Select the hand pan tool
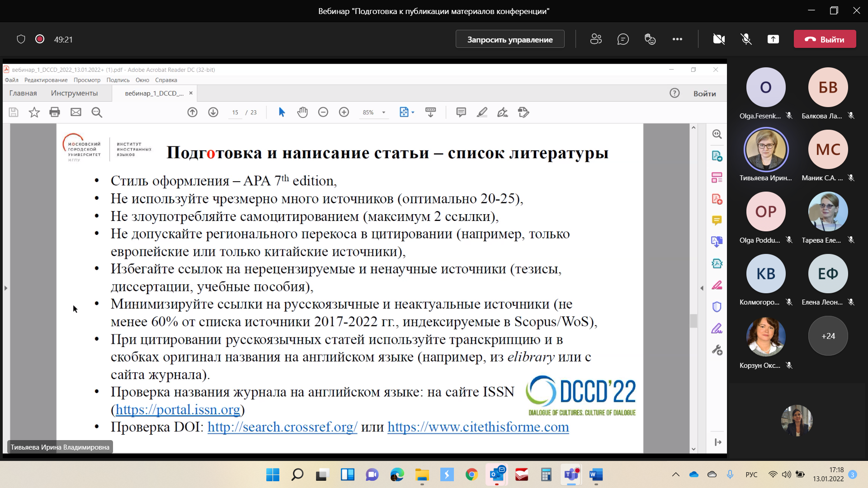This screenshot has height=488, width=868. [302, 112]
